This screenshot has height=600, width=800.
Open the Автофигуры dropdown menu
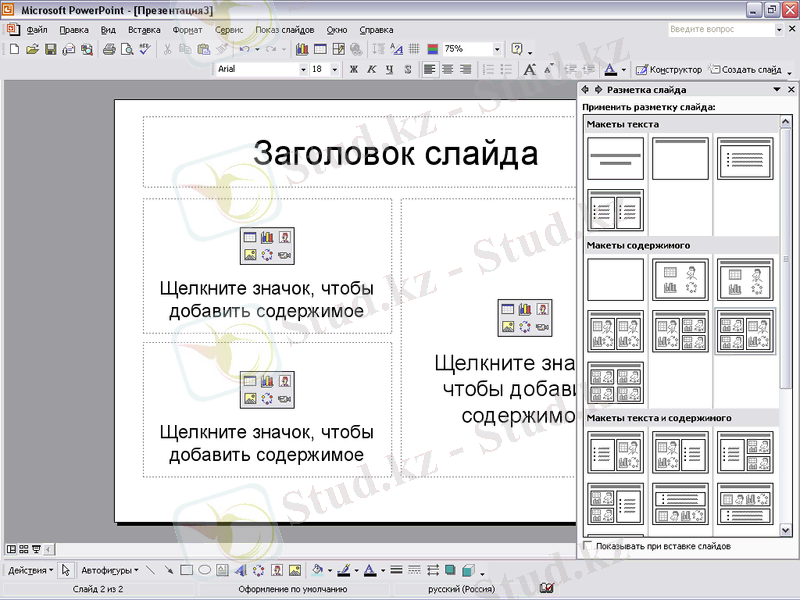pos(109,570)
